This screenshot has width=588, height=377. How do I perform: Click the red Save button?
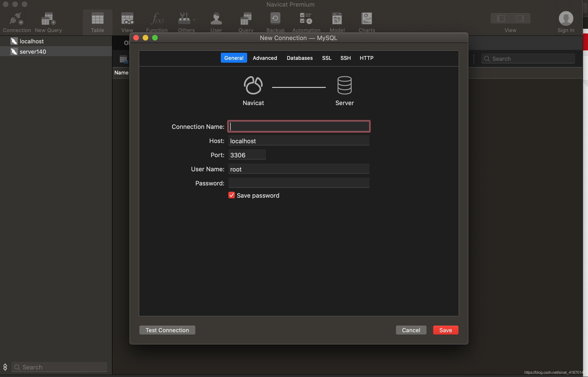pyautogui.click(x=445, y=330)
